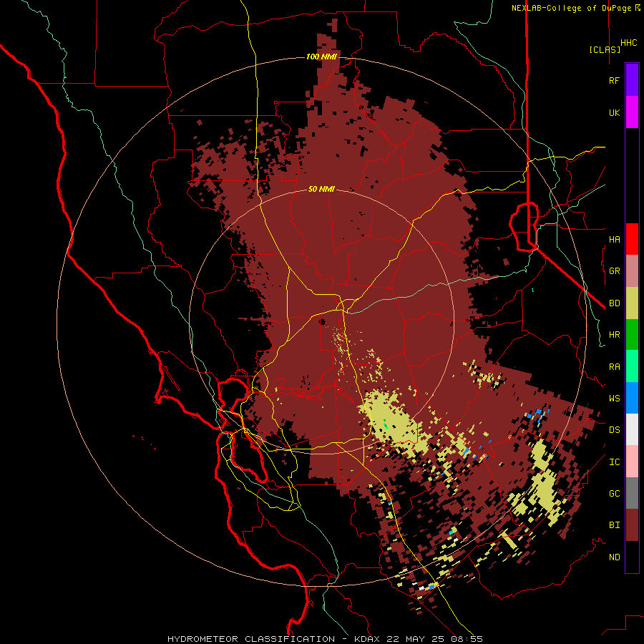Pick the WS blue legend swatch
Viewport: 644px width, 644px height.
coord(632,398)
